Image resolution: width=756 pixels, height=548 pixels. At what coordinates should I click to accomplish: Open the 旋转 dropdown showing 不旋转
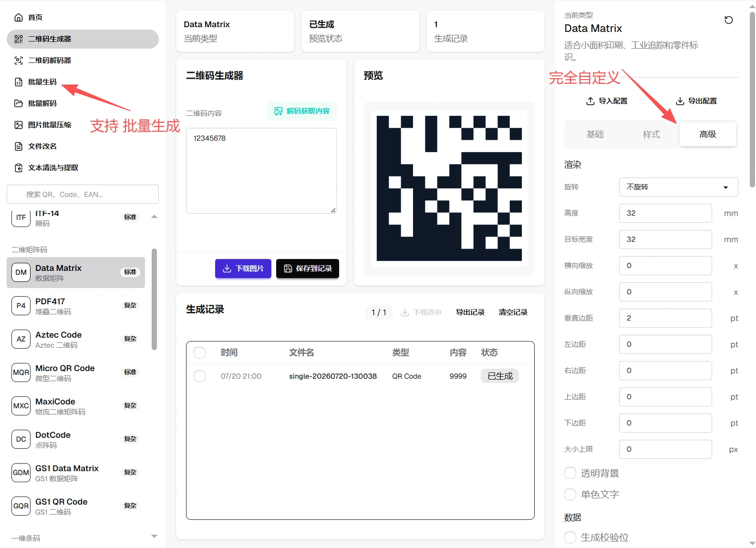point(678,187)
